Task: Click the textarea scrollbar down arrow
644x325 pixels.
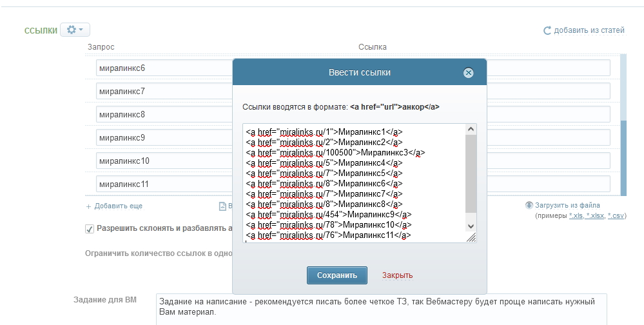Action: pos(471,226)
